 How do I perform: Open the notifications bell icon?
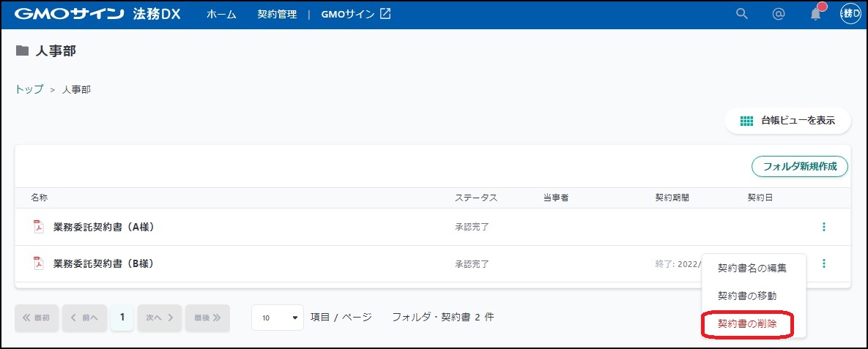point(815,14)
